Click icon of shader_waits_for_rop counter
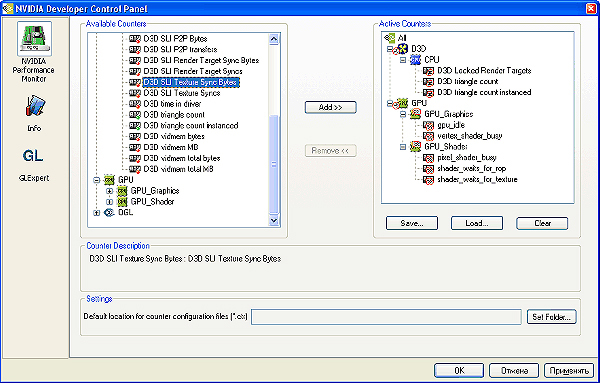600x383 pixels. 429,169
